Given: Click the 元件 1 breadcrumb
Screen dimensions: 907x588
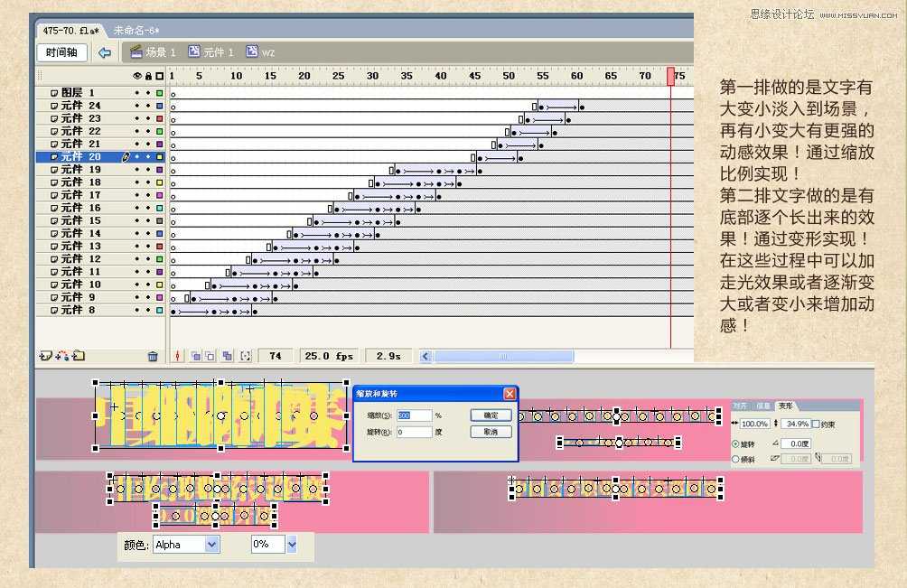Looking at the screenshot, I should pos(211,52).
